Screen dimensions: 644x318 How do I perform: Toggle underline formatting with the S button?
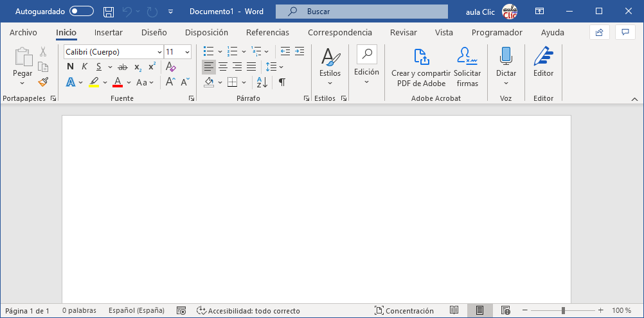tap(99, 67)
